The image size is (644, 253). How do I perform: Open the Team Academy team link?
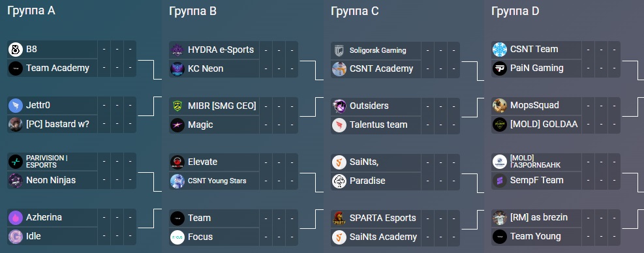(x=57, y=68)
